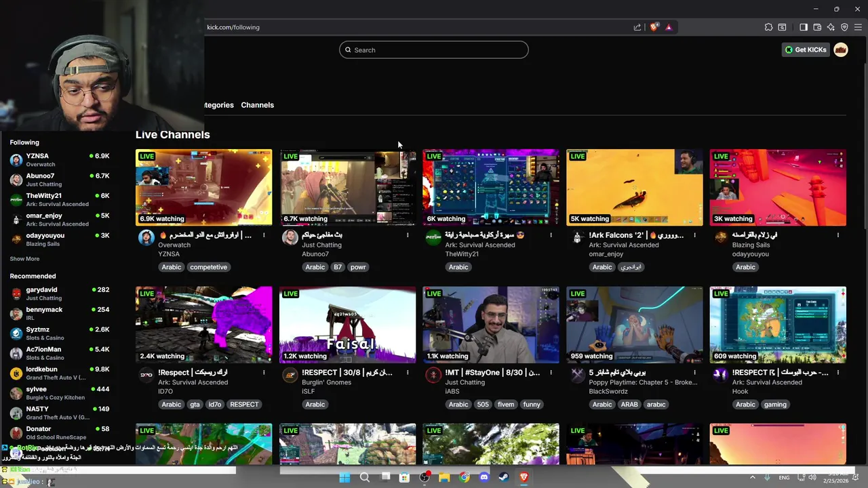Click the competetive tag on YZNSA stream
Screen dimensions: 868x488
tap(208, 267)
